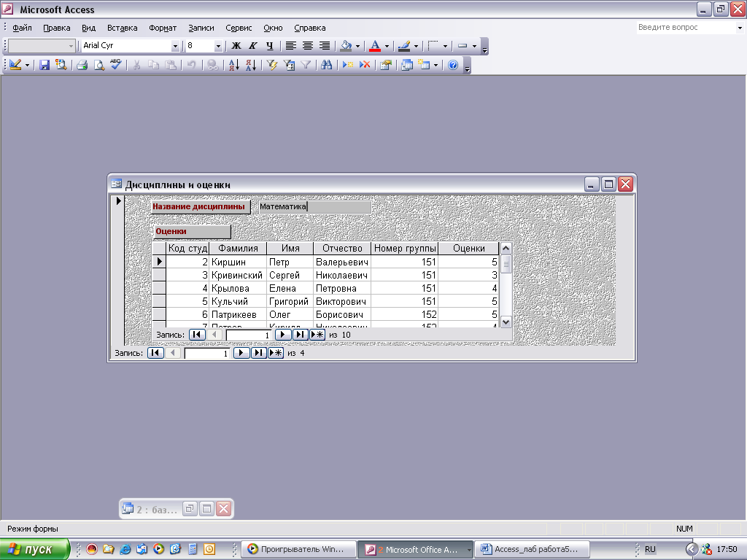
Task: Sort ascending with A-Я icon
Action: tap(233, 65)
